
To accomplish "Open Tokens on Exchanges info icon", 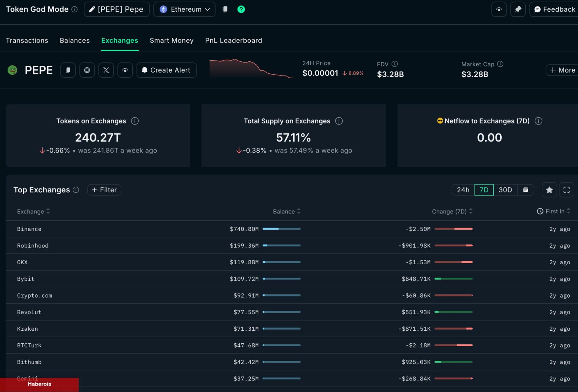I will tap(135, 121).
